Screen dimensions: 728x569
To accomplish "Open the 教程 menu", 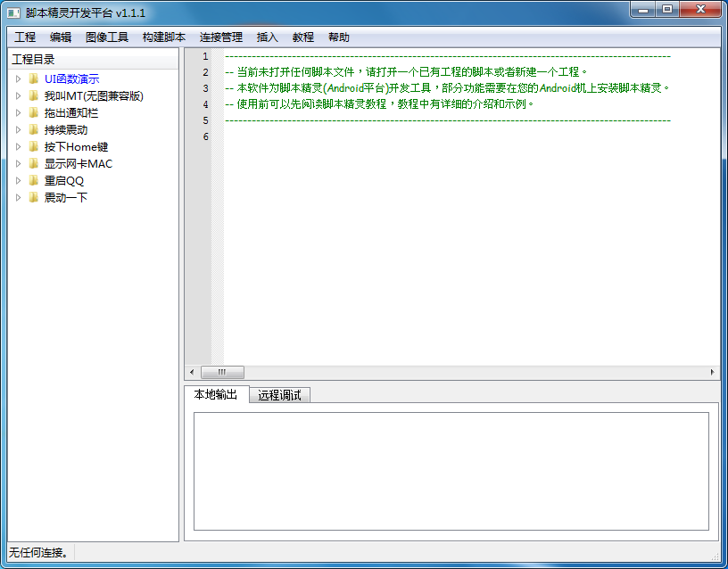I will point(303,37).
